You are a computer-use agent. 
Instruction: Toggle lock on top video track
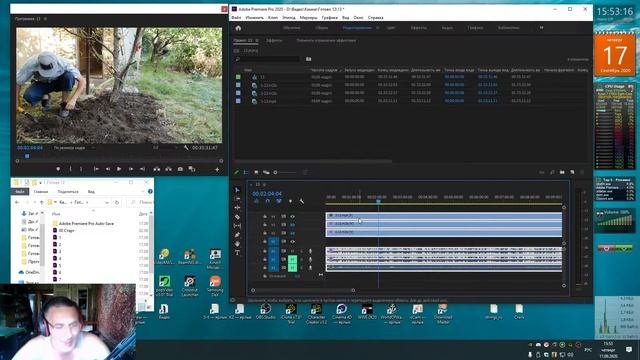coord(265,216)
